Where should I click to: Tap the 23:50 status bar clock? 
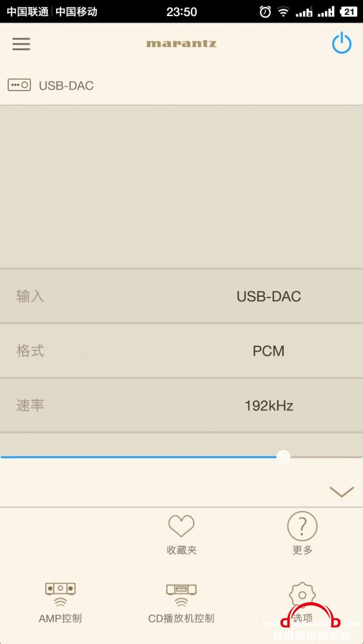[x=181, y=12]
